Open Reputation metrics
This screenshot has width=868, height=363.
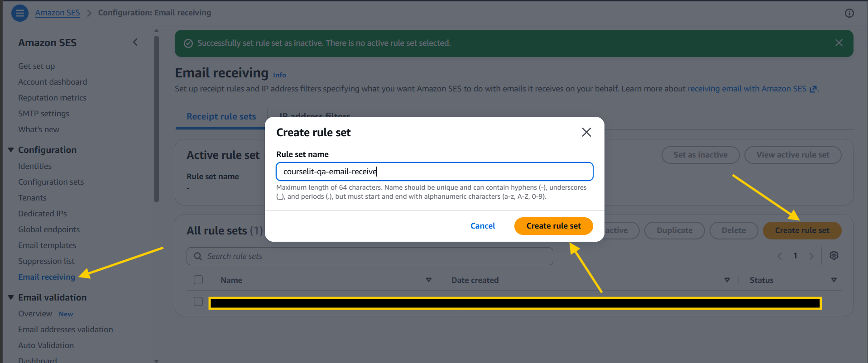coord(52,98)
